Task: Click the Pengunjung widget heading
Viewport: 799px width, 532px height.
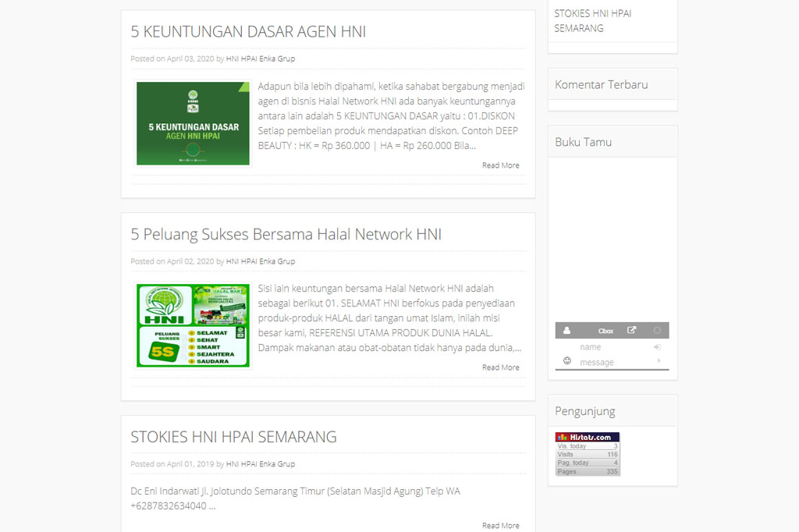Action: point(585,411)
